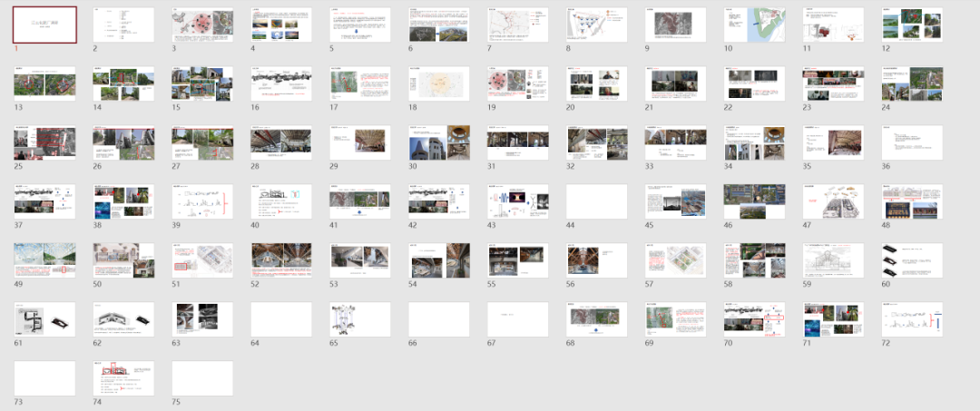Viewport: 980px width, 411px height.
Task: Select slide 3 thumbnail
Action: point(202,25)
